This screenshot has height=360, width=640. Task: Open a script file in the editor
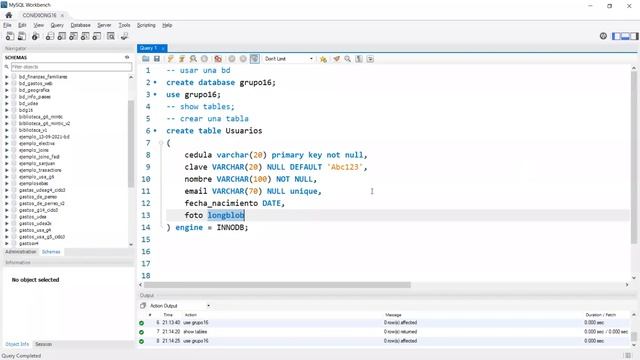coord(146,59)
